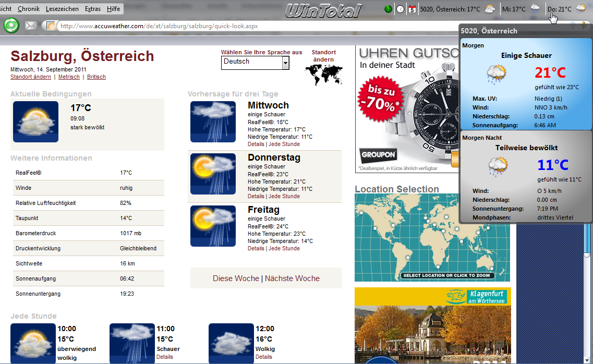Image resolution: width=593 pixels, height=364 pixels.
Task: Click the Donnerstag forecast weather icon
Action: tap(213, 174)
